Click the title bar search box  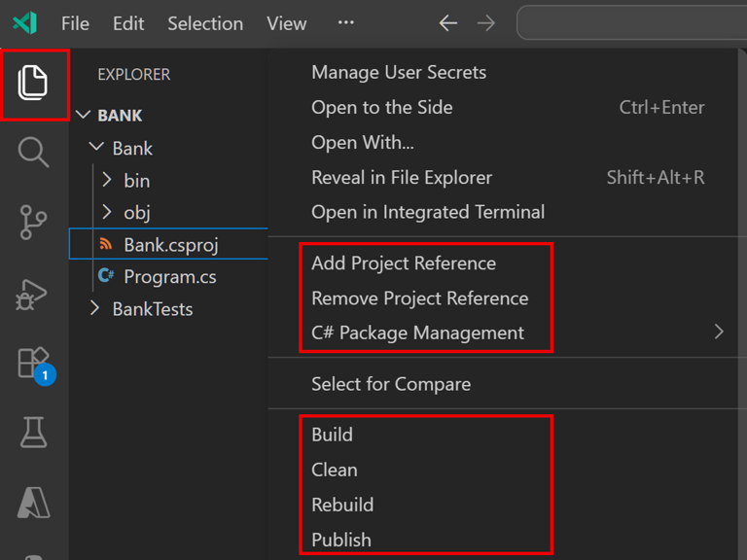pos(632,23)
